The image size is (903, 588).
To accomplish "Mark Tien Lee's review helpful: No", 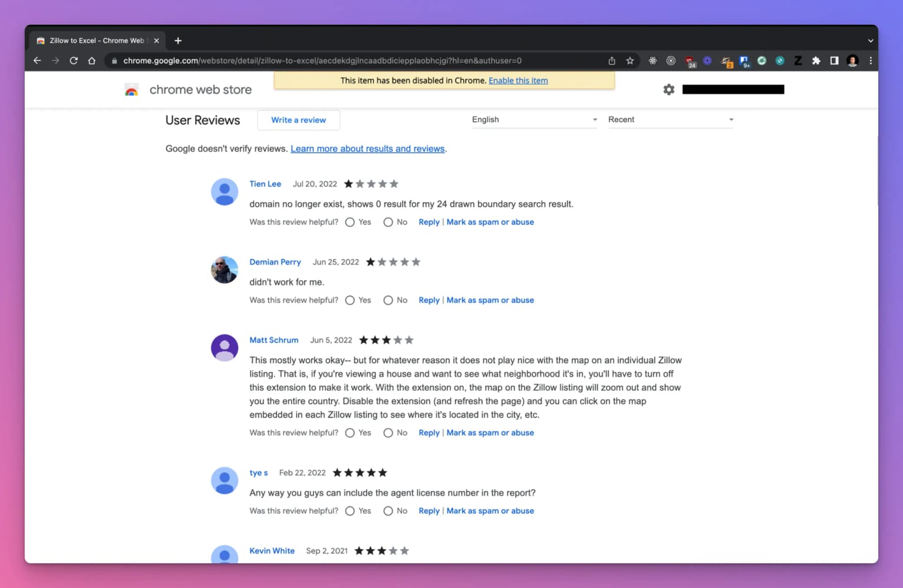I will point(388,222).
